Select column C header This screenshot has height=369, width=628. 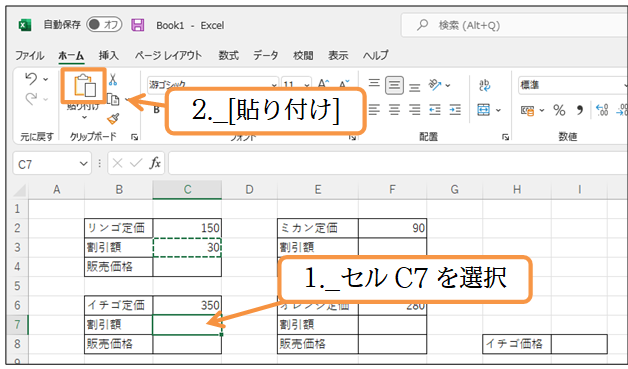coord(187,190)
